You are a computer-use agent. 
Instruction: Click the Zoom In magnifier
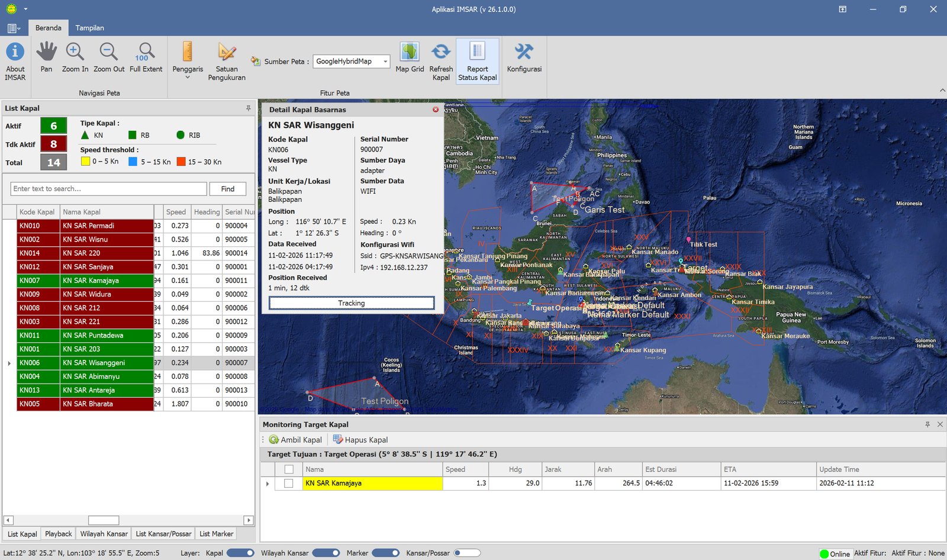75,57
